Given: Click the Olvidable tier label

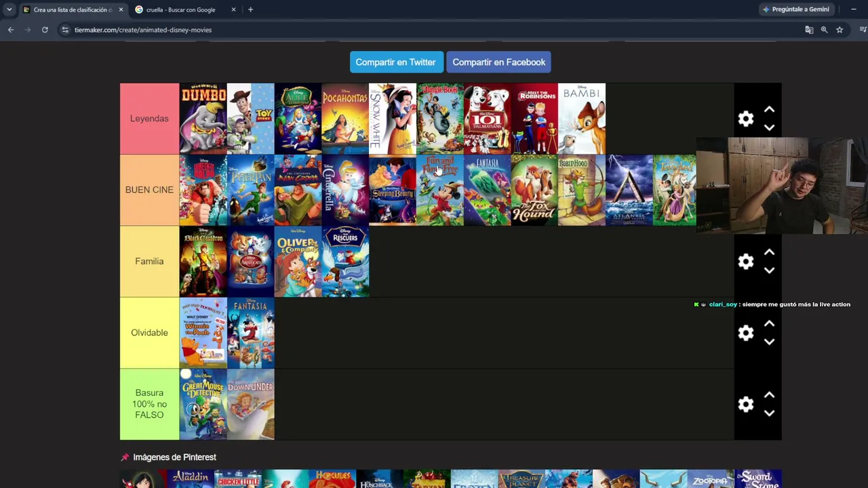Looking at the screenshot, I should pos(149,333).
